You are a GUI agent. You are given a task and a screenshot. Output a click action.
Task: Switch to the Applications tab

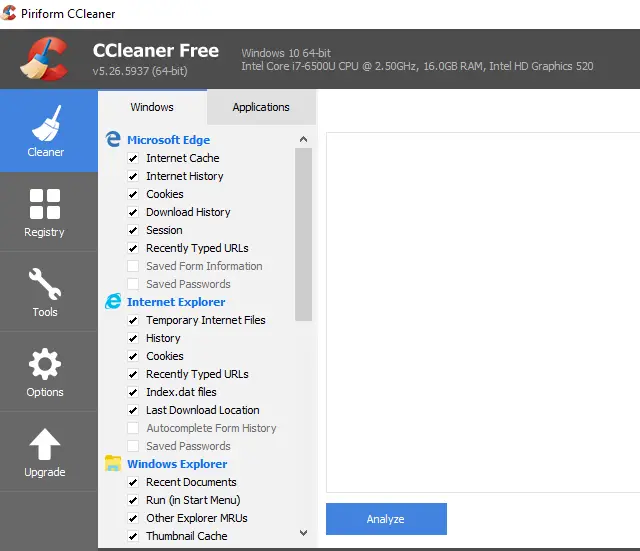(x=261, y=107)
